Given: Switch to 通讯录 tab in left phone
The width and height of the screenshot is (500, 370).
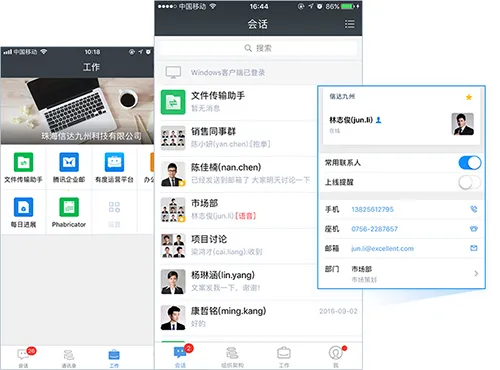Looking at the screenshot, I should pos(69,358).
